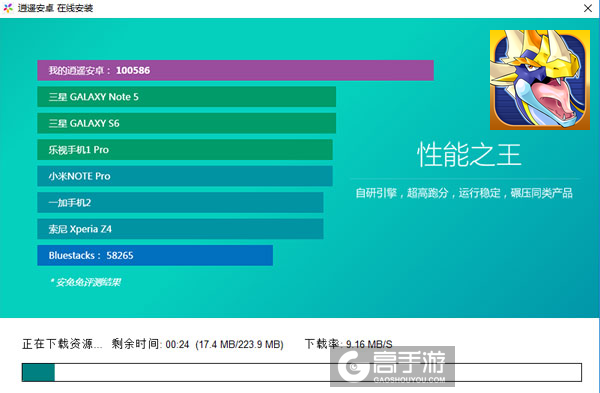
Task: Click the installer logo in title bar
Action: [8, 8]
